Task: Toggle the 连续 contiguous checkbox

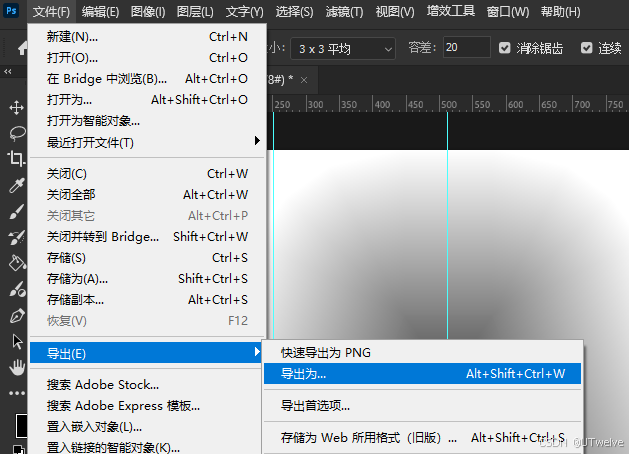Action: coord(586,48)
